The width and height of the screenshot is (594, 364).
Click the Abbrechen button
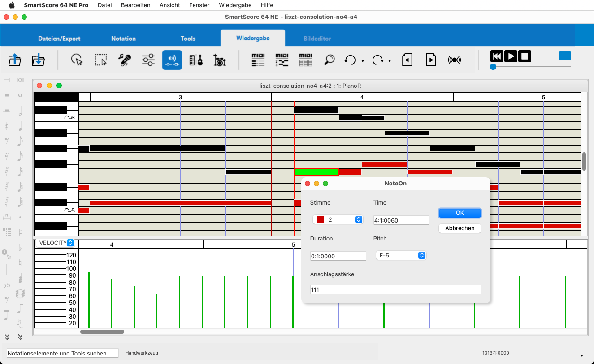tap(460, 228)
